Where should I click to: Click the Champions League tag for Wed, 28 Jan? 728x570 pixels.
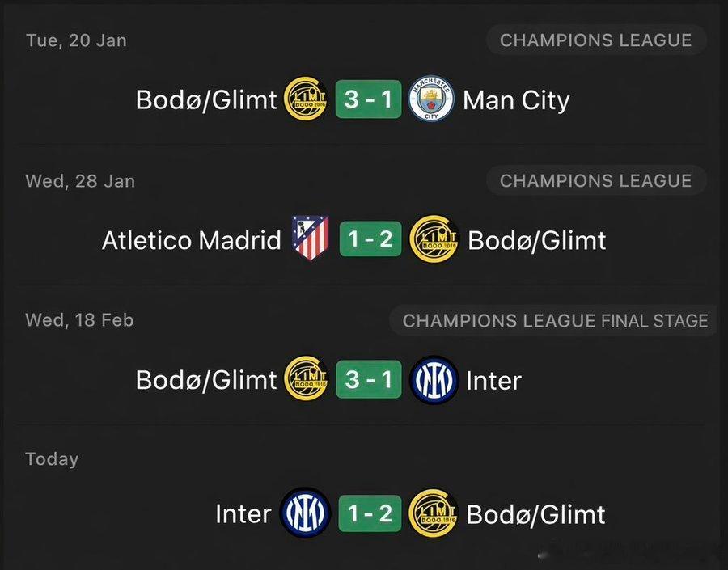[595, 181]
